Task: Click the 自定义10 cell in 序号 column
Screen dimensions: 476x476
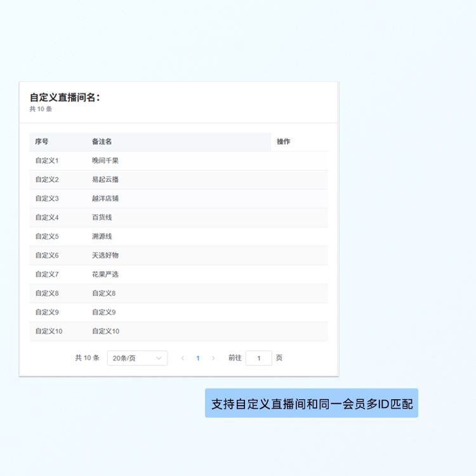Action: tap(49, 331)
